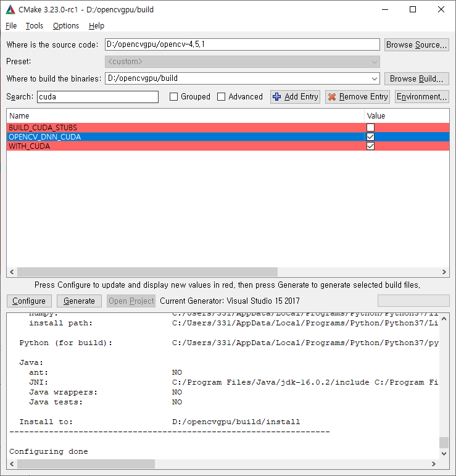Open the Options menu
The width and height of the screenshot is (456, 476).
point(66,26)
